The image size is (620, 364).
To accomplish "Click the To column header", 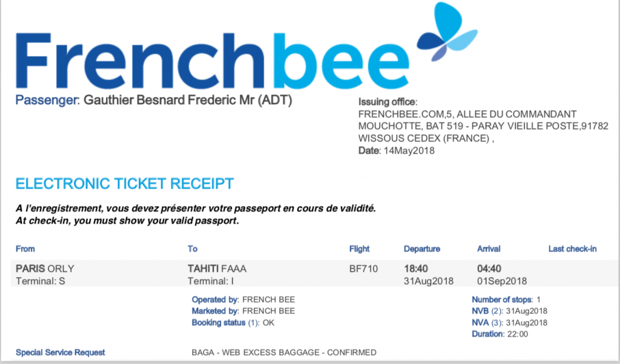I will [193, 249].
